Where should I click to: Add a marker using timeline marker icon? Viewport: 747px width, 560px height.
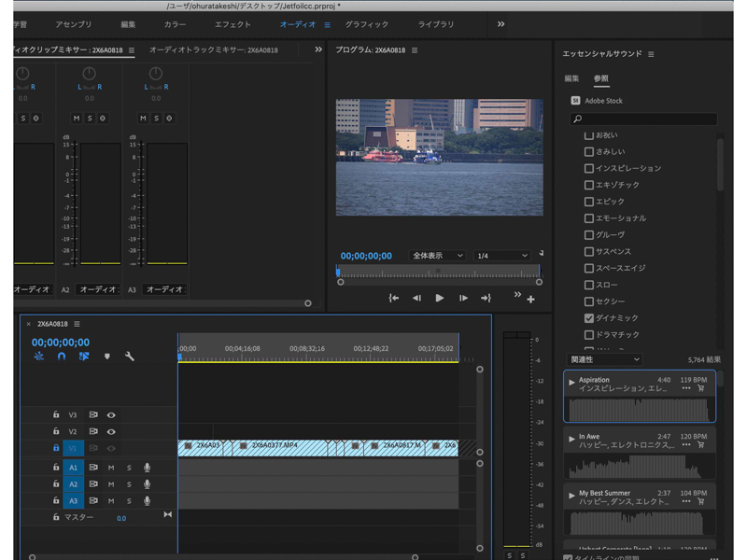coord(107,357)
